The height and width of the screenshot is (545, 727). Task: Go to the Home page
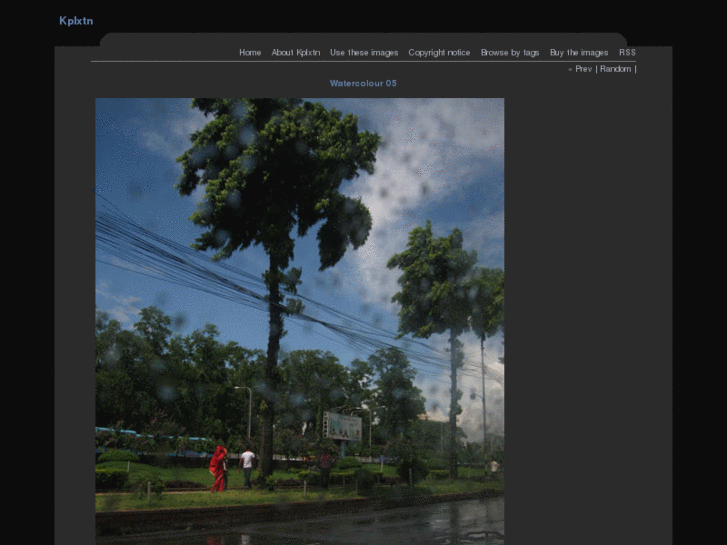click(x=250, y=53)
